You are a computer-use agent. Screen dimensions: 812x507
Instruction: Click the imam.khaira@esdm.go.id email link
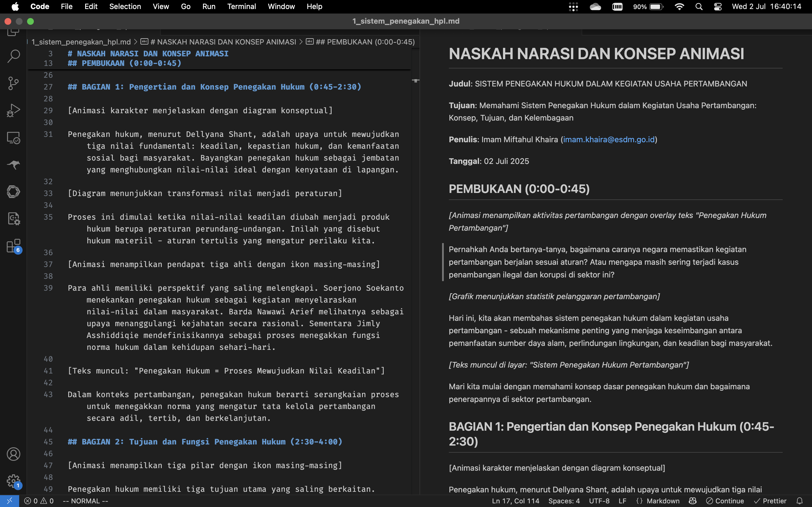tap(609, 139)
